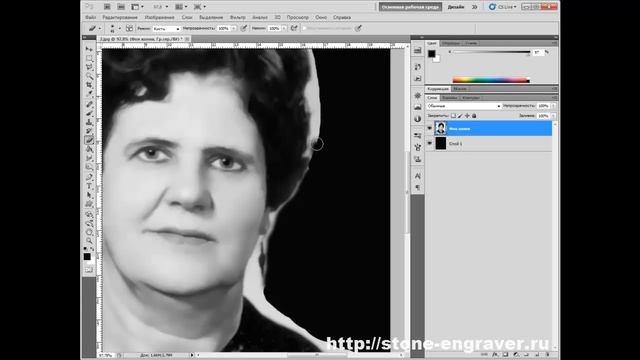This screenshot has height=360, width=640.
Task: Open the Редактирование menu
Action: (120, 18)
